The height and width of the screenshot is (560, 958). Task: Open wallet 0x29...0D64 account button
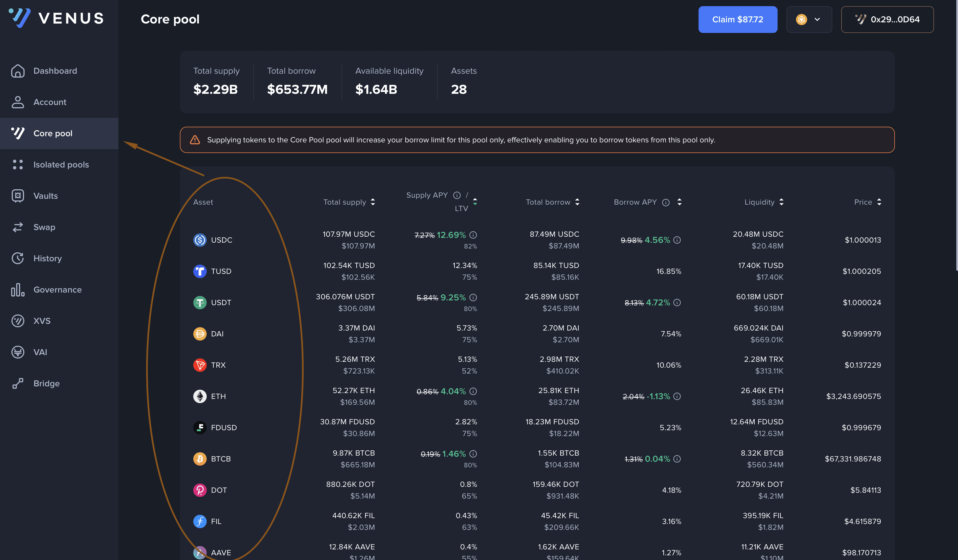coord(887,19)
